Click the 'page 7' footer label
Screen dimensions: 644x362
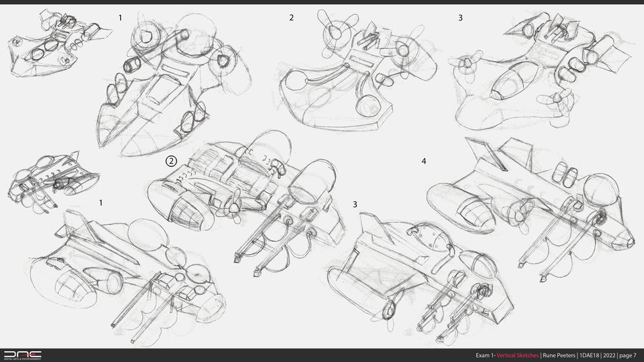(x=628, y=355)
